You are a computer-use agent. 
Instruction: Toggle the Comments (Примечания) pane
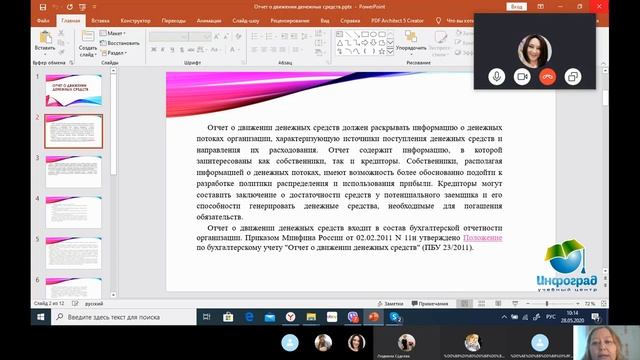click(430, 304)
